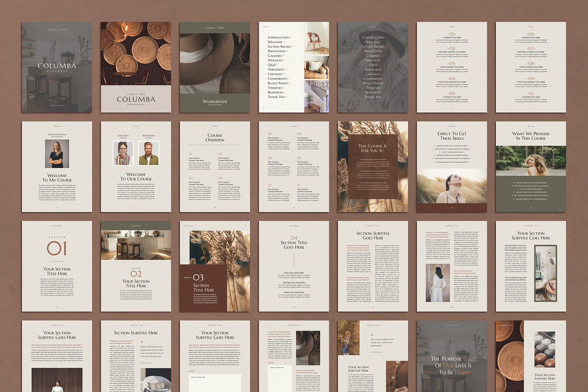
Task: Select the content list page numbered 06 to 10
Action: click(531, 67)
